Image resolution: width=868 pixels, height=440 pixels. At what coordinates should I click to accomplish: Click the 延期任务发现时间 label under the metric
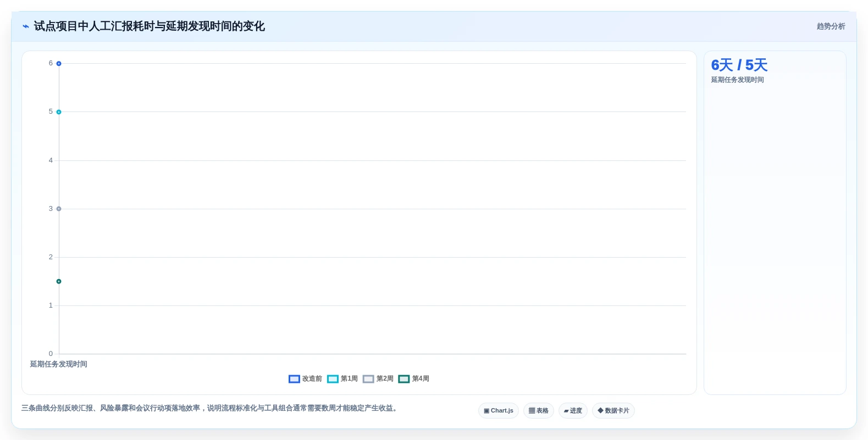pos(737,80)
